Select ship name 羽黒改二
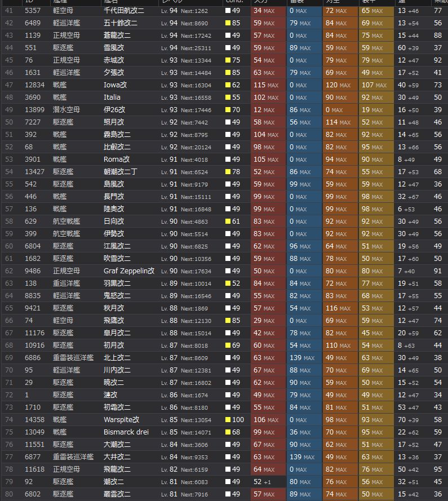448x501 pixels. coord(117,283)
